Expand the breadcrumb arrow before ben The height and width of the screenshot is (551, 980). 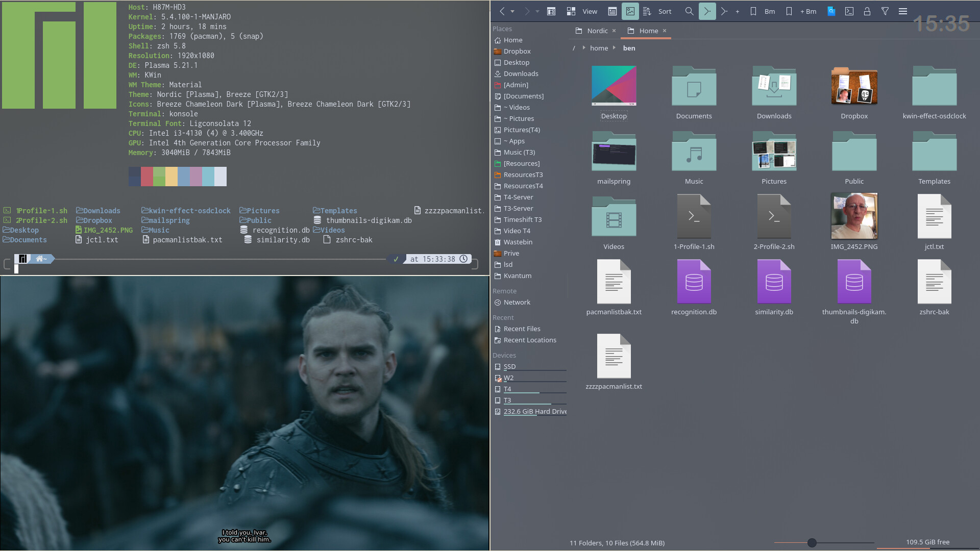click(x=614, y=47)
